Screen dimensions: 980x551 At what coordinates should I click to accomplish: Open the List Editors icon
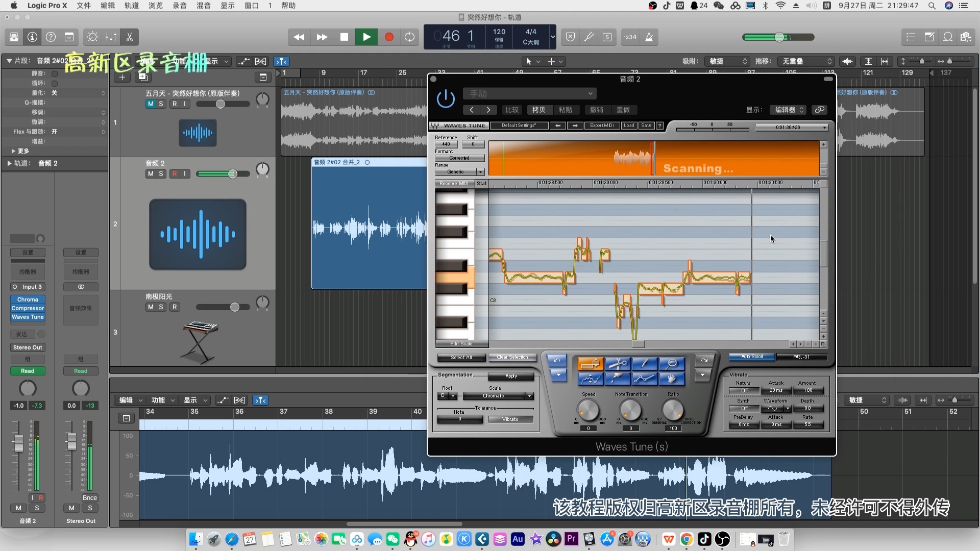[x=911, y=37]
